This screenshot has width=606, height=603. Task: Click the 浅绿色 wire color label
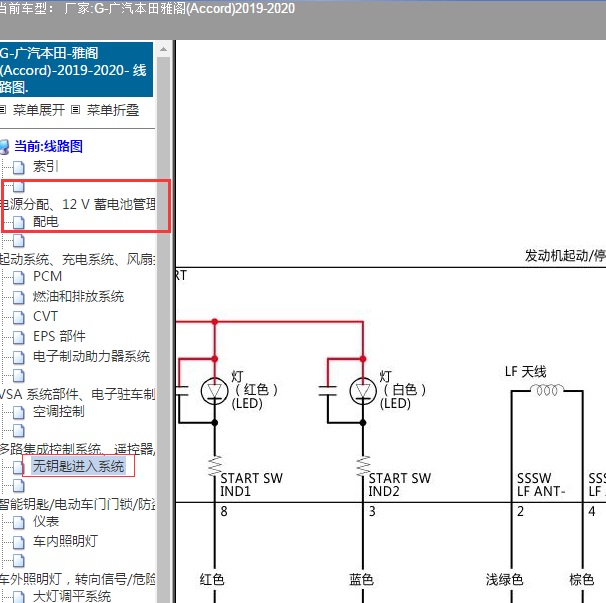pyautogui.click(x=504, y=579)
